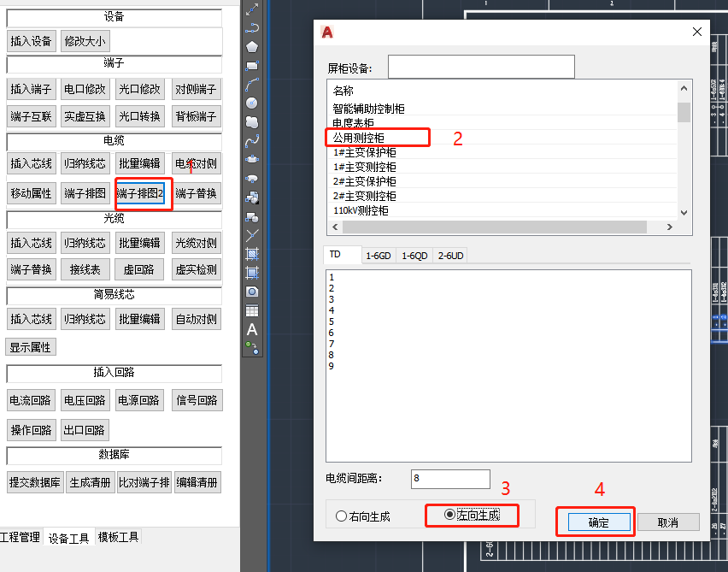Open the 2-6UD tab

450,255
